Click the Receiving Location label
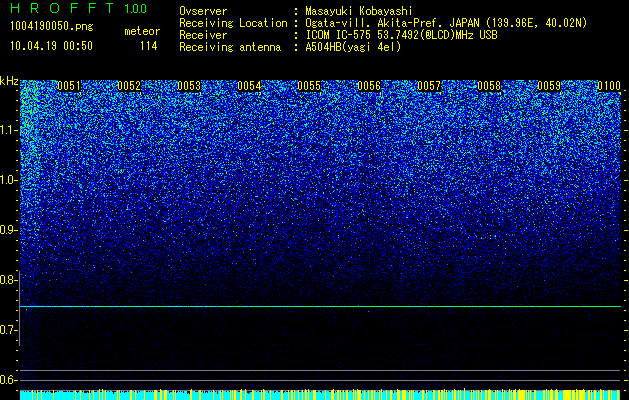The width and height of the screenshot is (629, 400). tap(233, 23)
